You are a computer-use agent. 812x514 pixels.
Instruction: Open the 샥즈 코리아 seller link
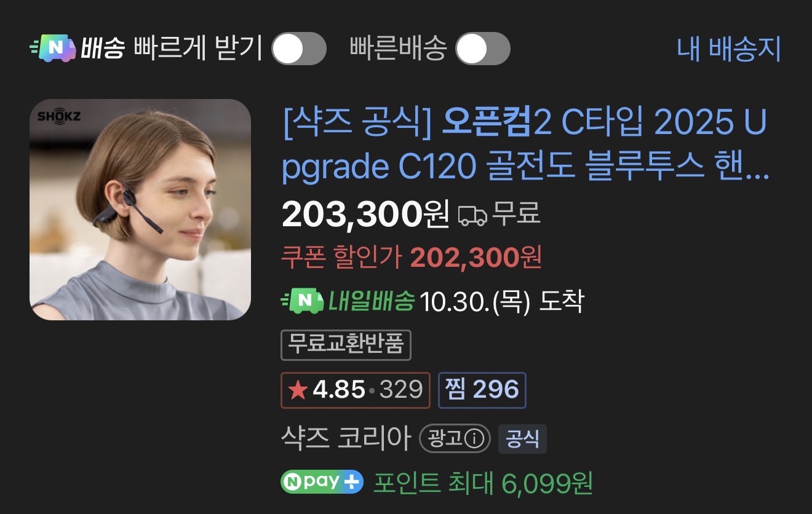click(x=345, y=438)
